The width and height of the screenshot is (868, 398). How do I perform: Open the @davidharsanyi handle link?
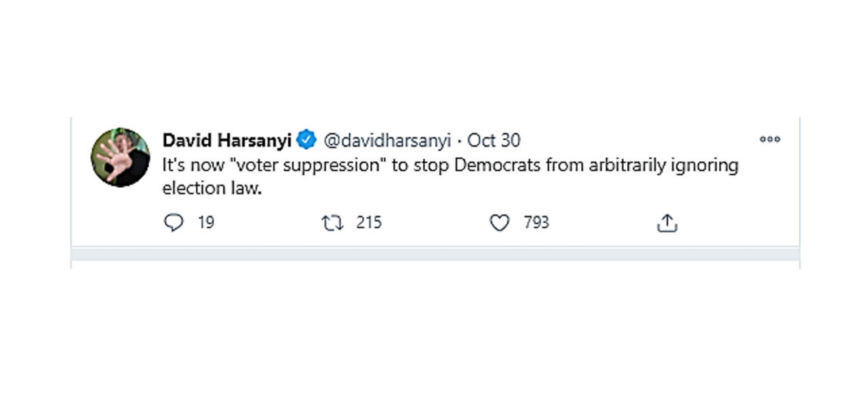click(387, 140)
